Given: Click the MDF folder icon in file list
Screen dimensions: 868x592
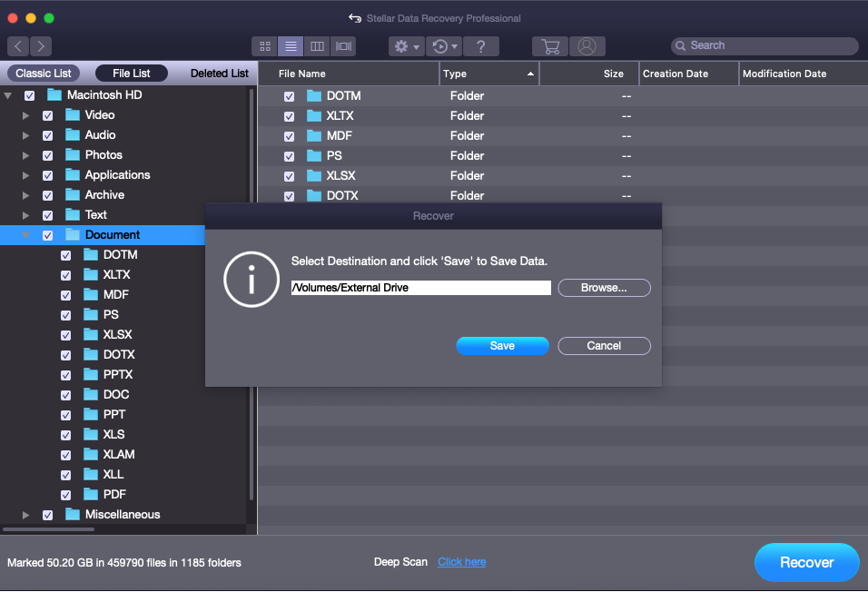Looking at the screenshot, I should 314,135.
